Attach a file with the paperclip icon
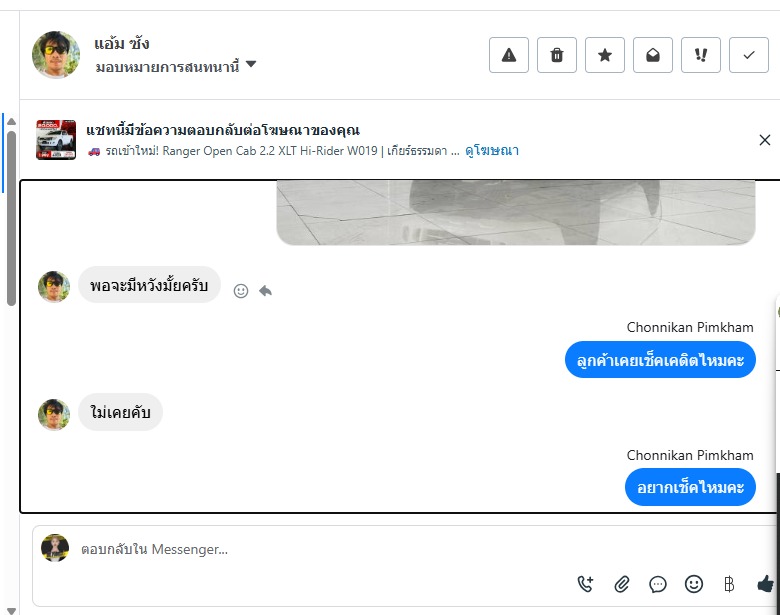This screenshot has height=615, width=780. [x=622, y=584]
